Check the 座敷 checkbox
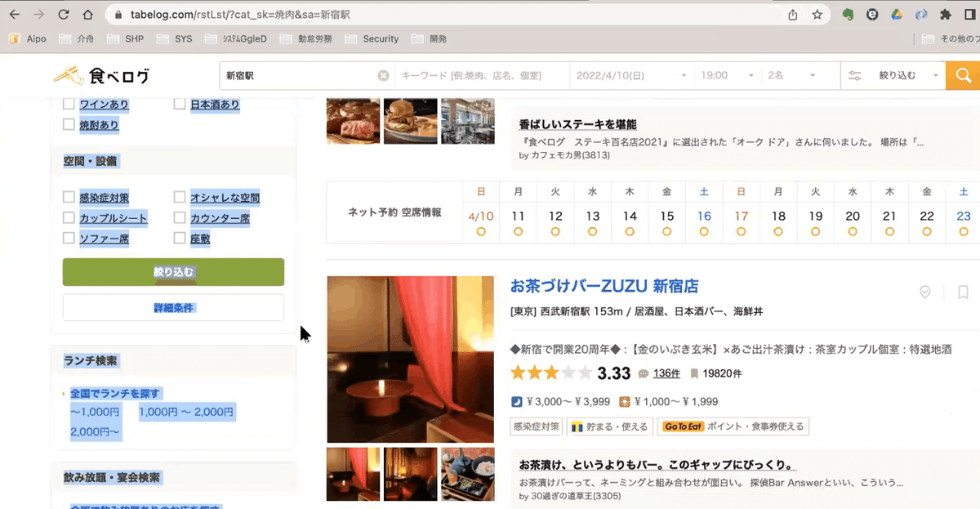Image resolution: width=980 pixels, height=509 pixels. [x=180, y=239]
